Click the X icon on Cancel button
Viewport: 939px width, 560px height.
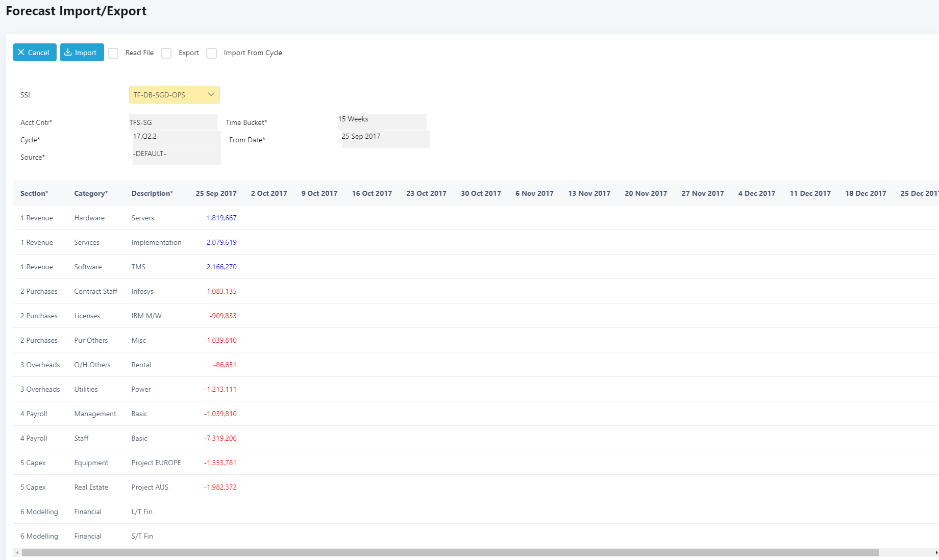pos(21,53)
